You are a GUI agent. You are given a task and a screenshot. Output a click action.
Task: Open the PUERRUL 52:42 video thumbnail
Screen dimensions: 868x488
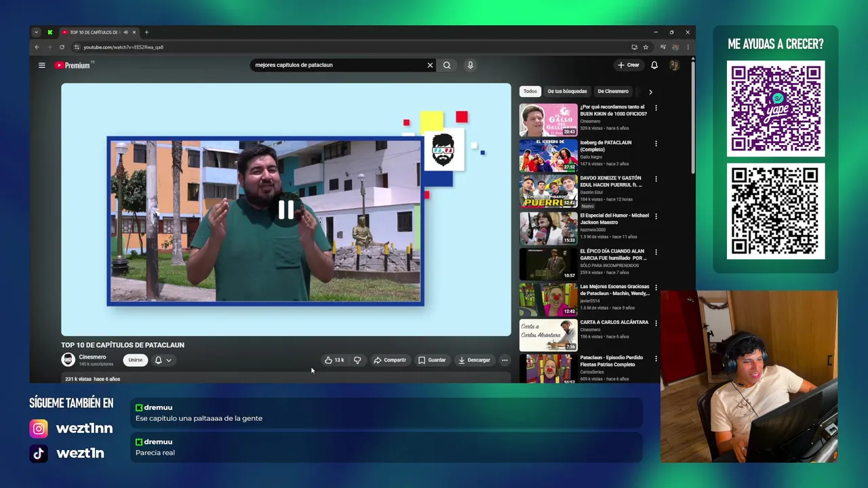pos(548,192)
